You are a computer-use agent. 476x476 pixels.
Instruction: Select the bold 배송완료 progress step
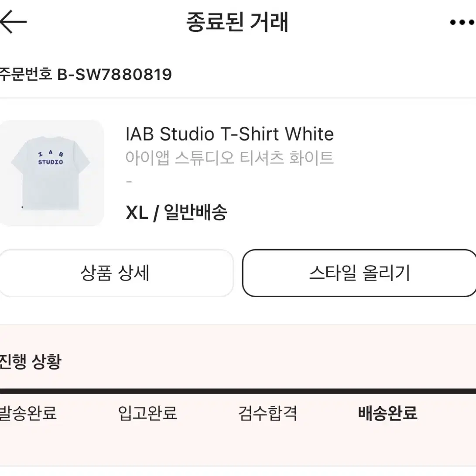tap(388, 413)
